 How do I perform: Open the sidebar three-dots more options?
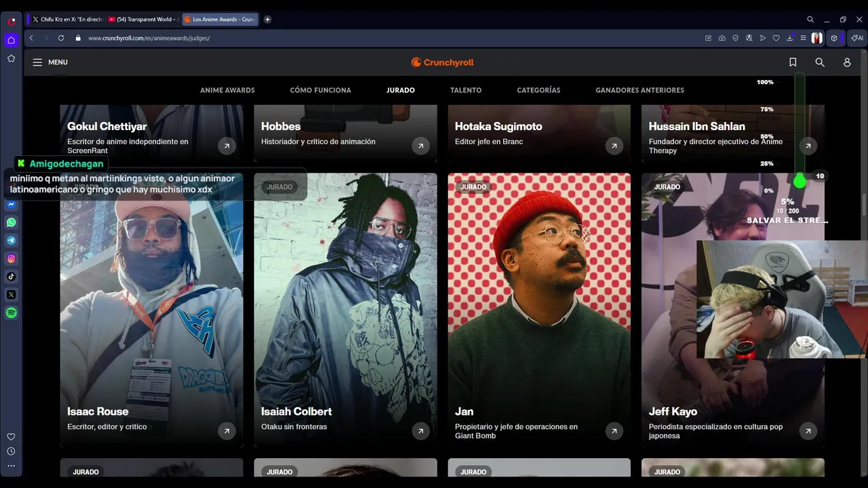(x=12, y=466)
